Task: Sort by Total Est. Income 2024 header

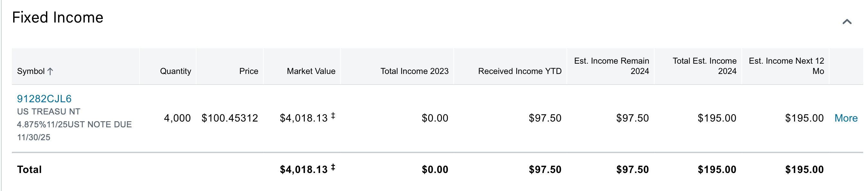Action: click(704, 66)
